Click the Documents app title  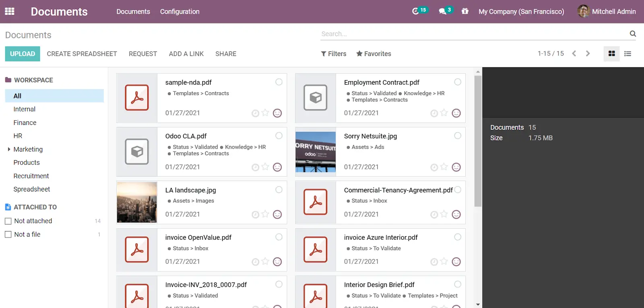[x=59, y=12]
